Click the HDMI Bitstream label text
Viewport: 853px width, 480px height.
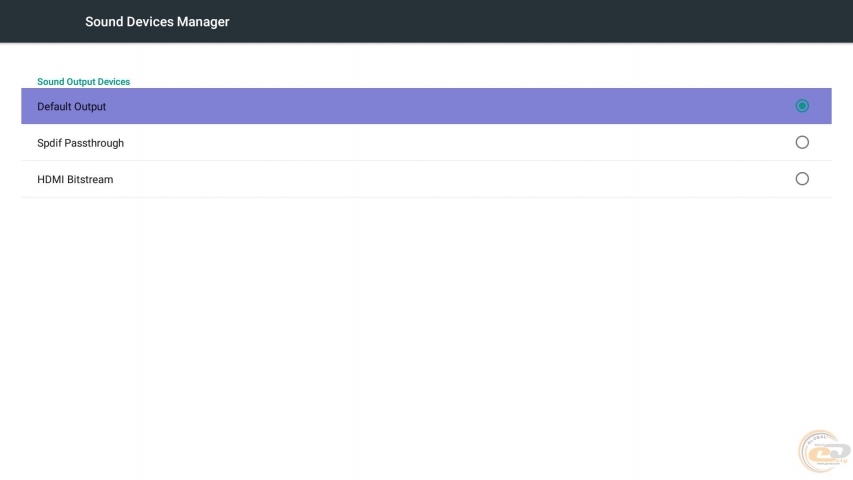click(75, 180)
